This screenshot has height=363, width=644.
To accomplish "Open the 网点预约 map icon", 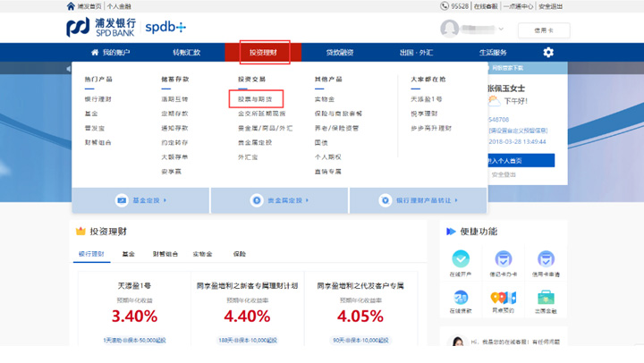I will [503, 298].
